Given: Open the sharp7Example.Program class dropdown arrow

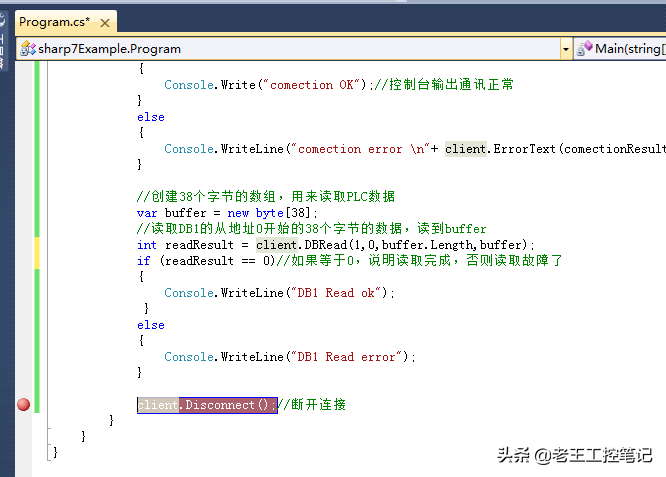Looking at the screenshot, I should pos(566,49).
